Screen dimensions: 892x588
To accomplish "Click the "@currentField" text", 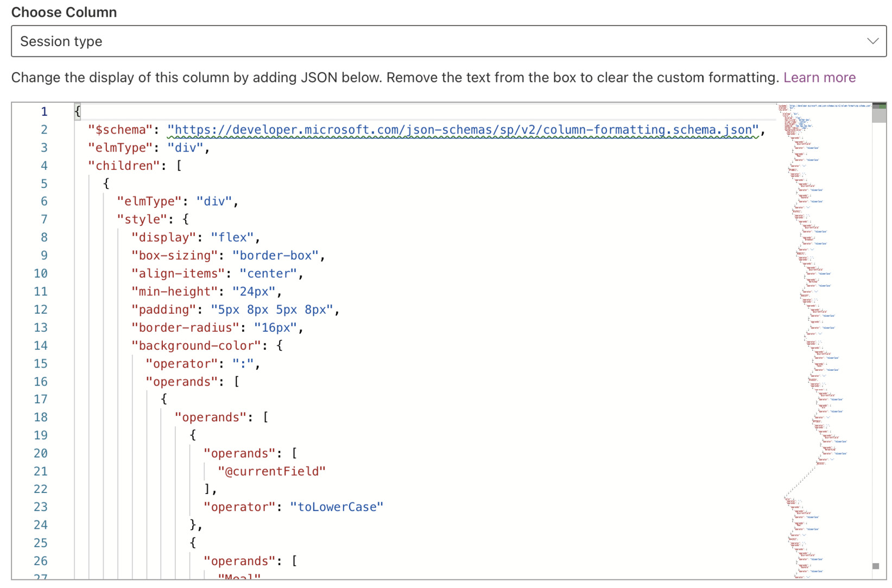I will click(x=272, y=471).
